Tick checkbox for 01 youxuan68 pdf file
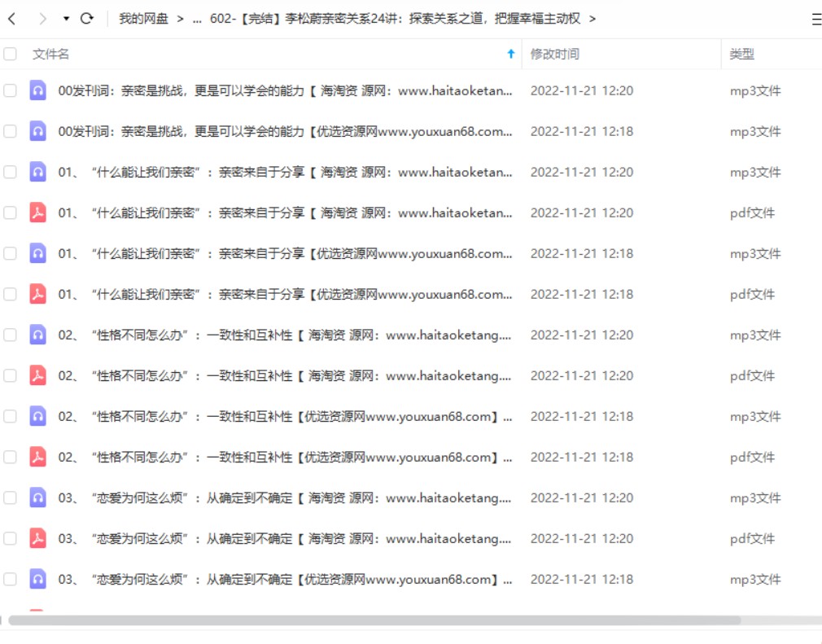Screen dimensions: 822x644 click(x=10, y=294)
